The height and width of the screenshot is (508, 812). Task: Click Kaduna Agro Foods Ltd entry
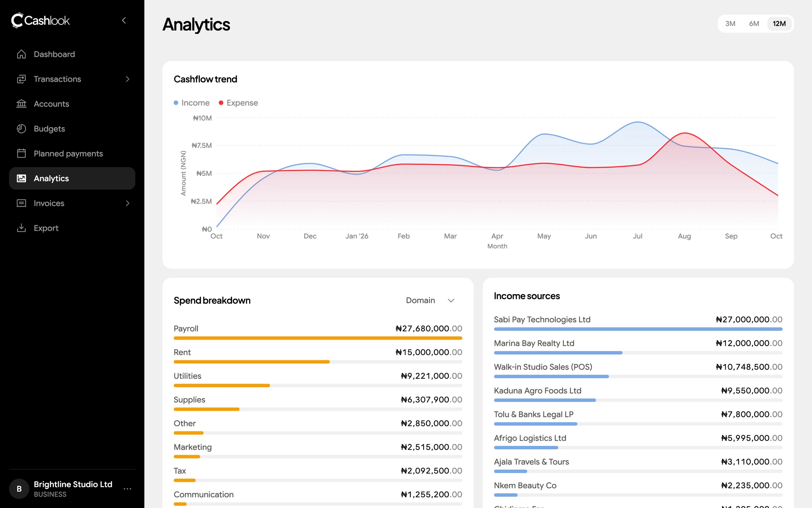point(638,394)
